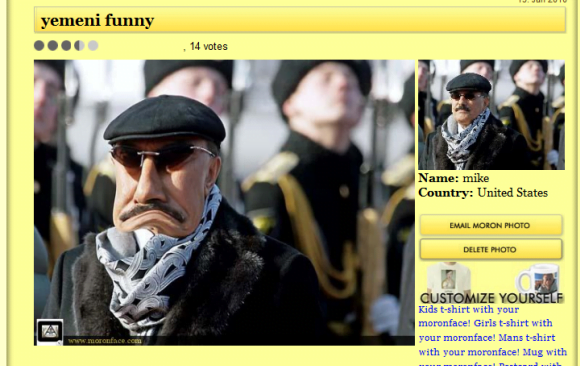580x366 pixels.
Task: Click the large morphed face photo
Action: (x=224, y=202)
